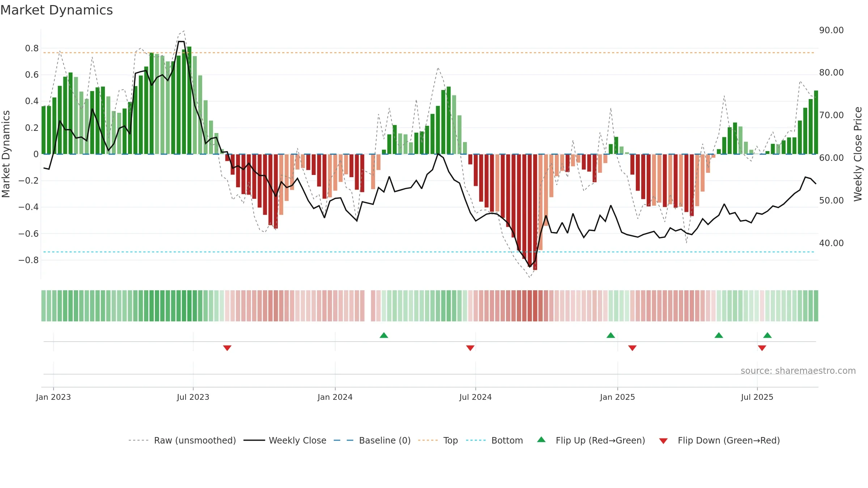868x488 pixels.
Task: Toggle the Top legend entry
Action: [x=438, y=440]
